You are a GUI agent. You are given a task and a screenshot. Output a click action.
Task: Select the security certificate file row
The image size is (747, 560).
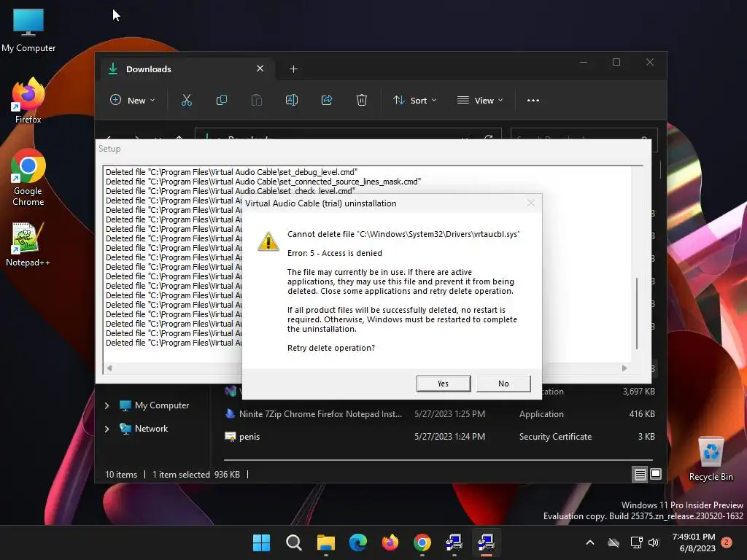(439, 437)
